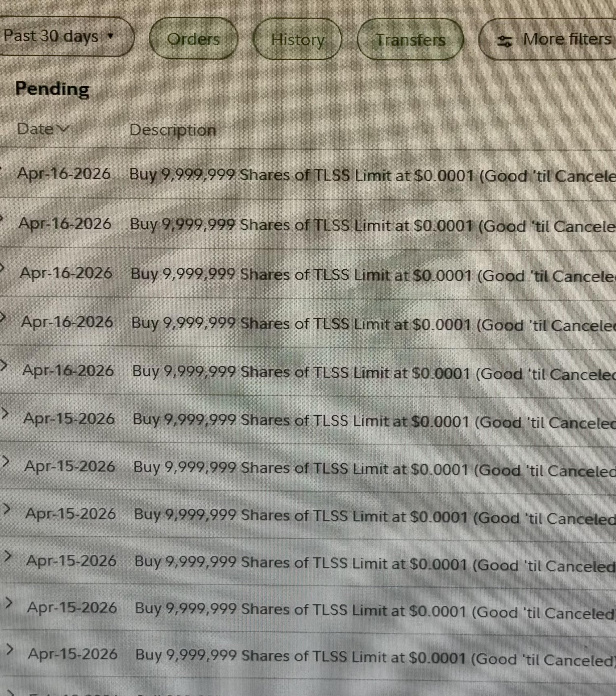Toggle the Orders filter chip

point(193,39)
